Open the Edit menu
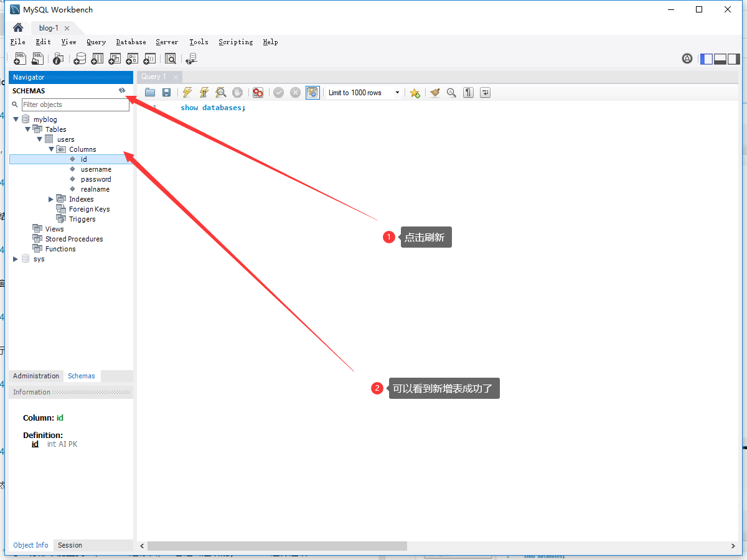The image size is (747, 560). [x=44, y=42]
